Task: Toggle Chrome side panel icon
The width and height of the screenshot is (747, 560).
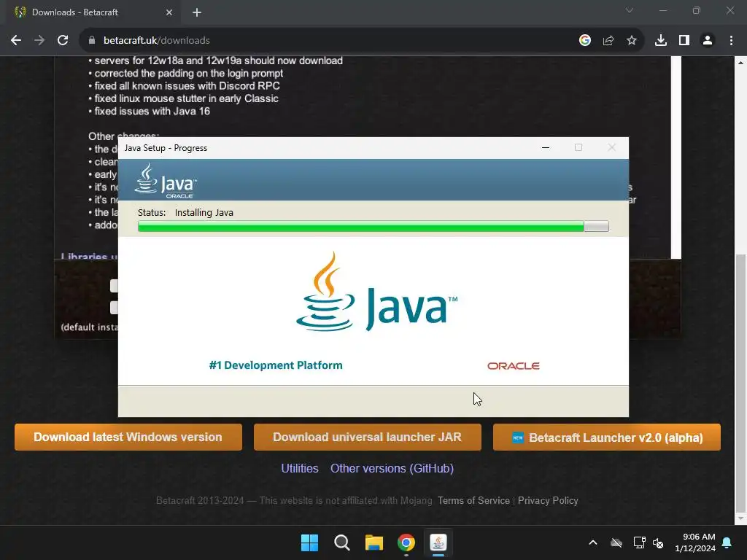Action: tap(684, 41)
